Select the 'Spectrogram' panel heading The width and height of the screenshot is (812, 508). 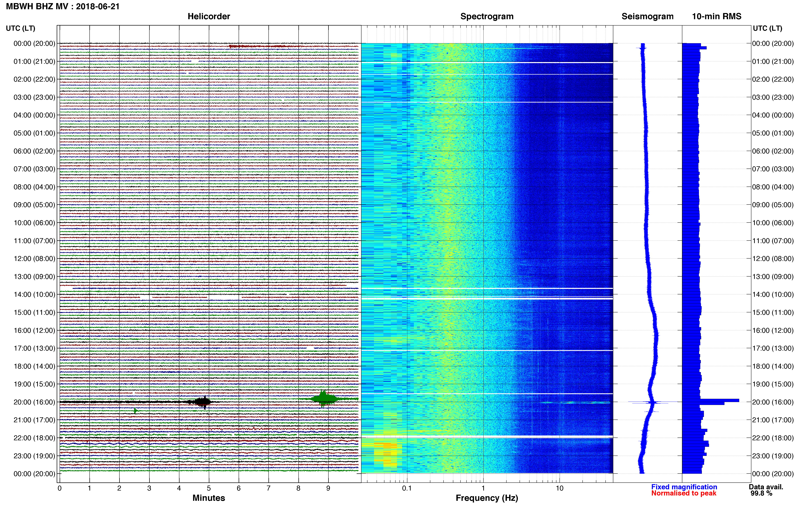(x=487, y=16)
